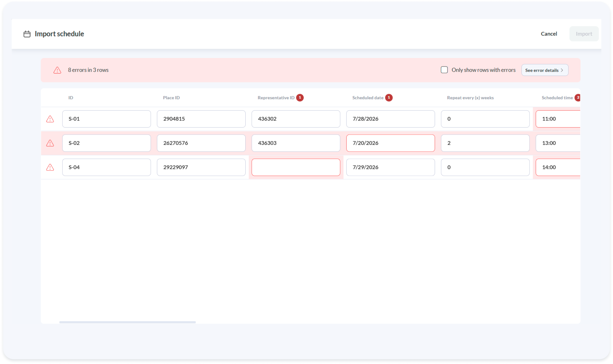Click the Scheduled date error count badge
This screenshot has width=613, height=364.
tap(389, 98)
